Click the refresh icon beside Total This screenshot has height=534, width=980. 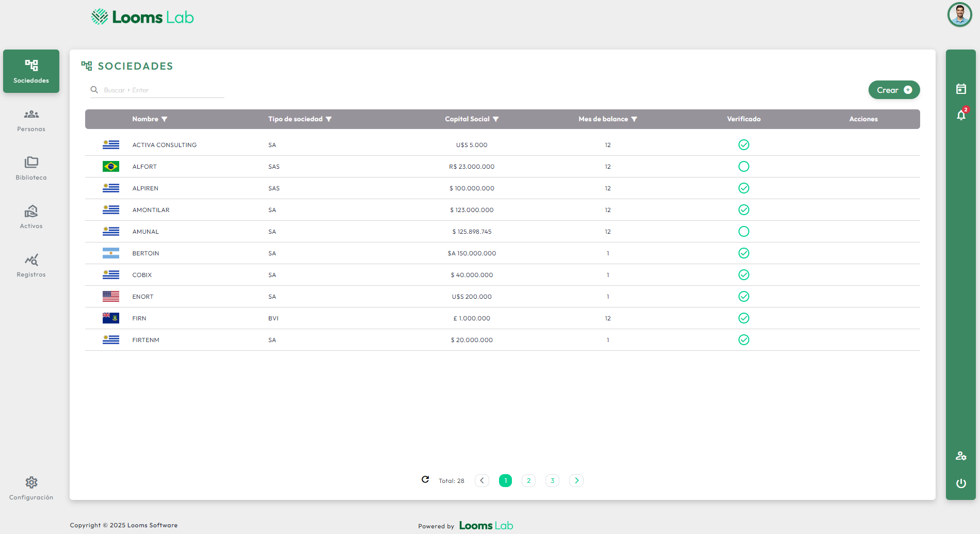425,480
